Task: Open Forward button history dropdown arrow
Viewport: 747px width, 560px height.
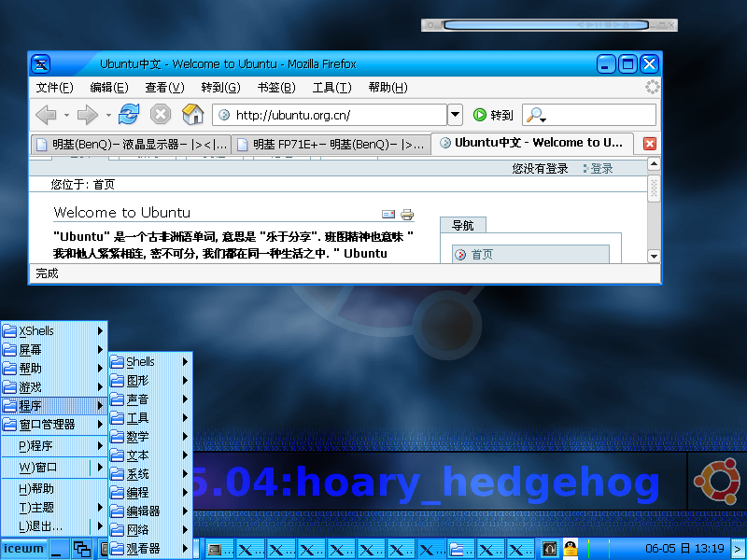Action: (x=108, y=115)
